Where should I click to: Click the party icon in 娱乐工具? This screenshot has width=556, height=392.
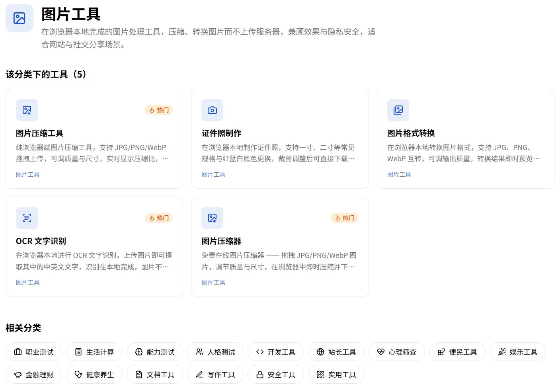tap(502, 352)
